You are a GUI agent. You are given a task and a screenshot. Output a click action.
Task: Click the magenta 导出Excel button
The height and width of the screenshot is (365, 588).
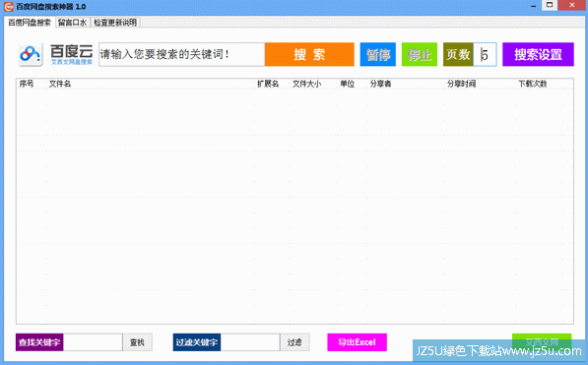click(x=357, y=342)
